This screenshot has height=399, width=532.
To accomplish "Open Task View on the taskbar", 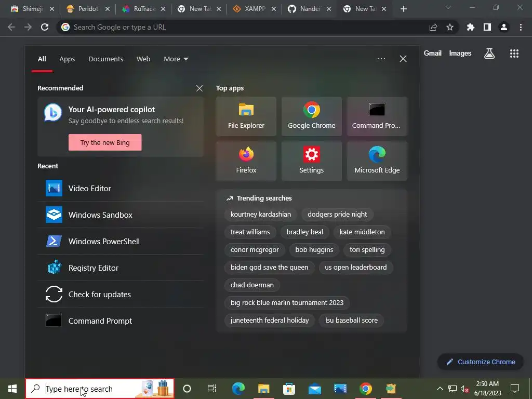I will (212, 389).
